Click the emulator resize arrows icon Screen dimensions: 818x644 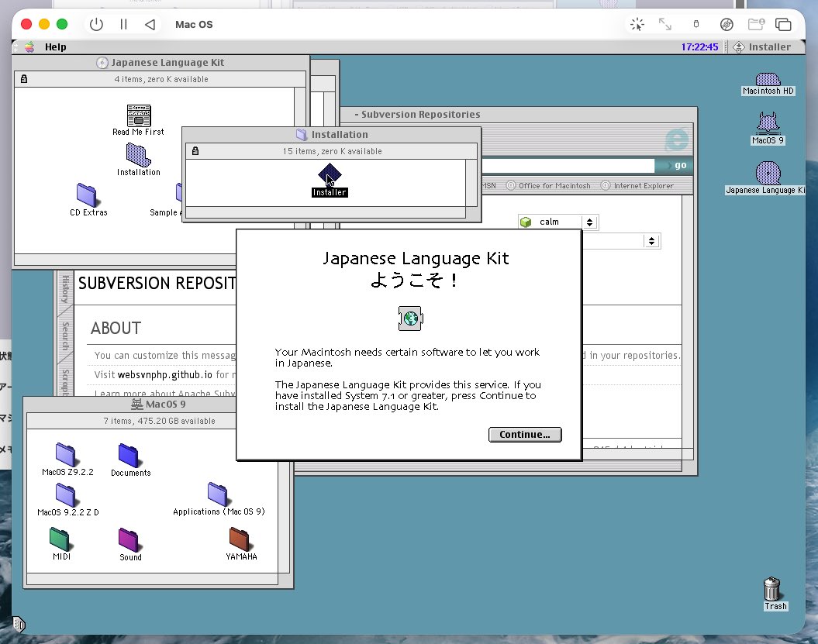664,24
